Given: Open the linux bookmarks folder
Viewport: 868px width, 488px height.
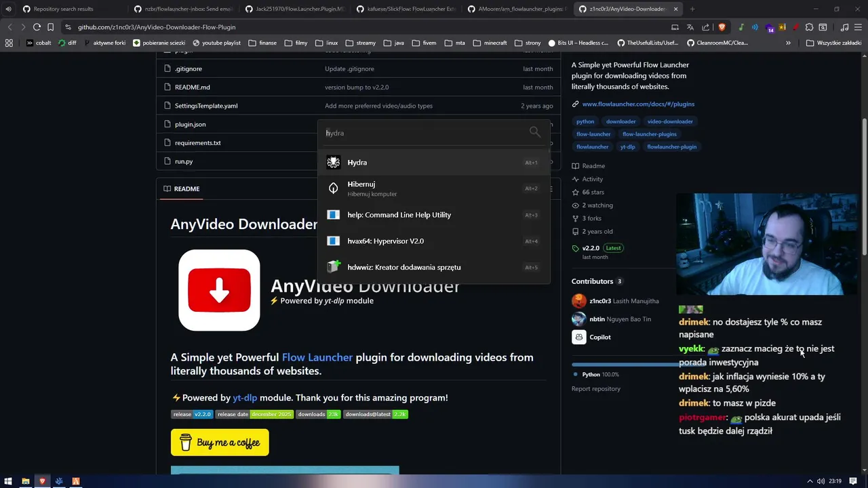Looking at the screenshot, I should [326, 43].
